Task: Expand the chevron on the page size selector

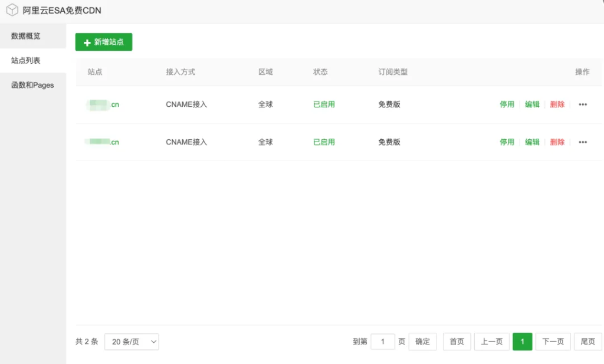Action: pos(152,342)
